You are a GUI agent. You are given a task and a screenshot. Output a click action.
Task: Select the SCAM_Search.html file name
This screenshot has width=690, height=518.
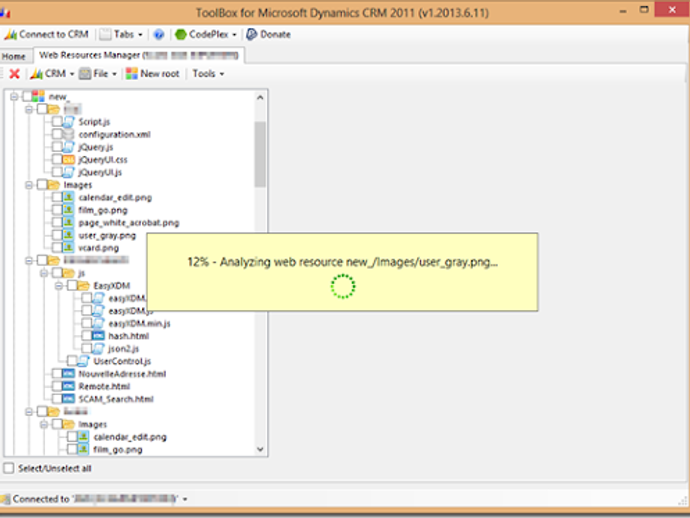click(116, 399)
